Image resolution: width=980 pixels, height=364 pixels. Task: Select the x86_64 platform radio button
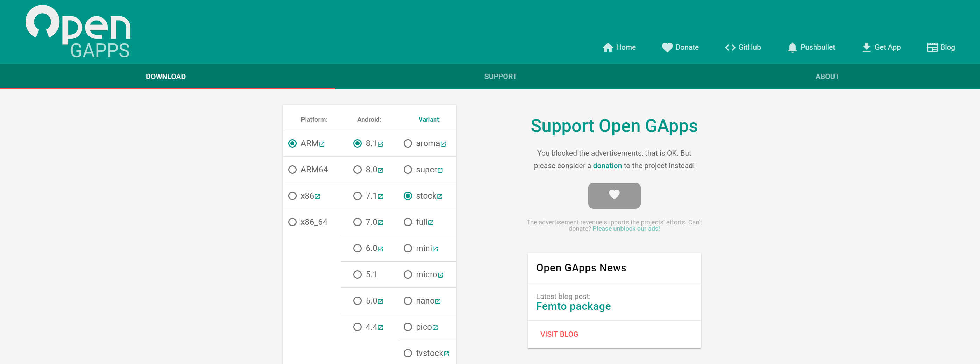[292, 222]
